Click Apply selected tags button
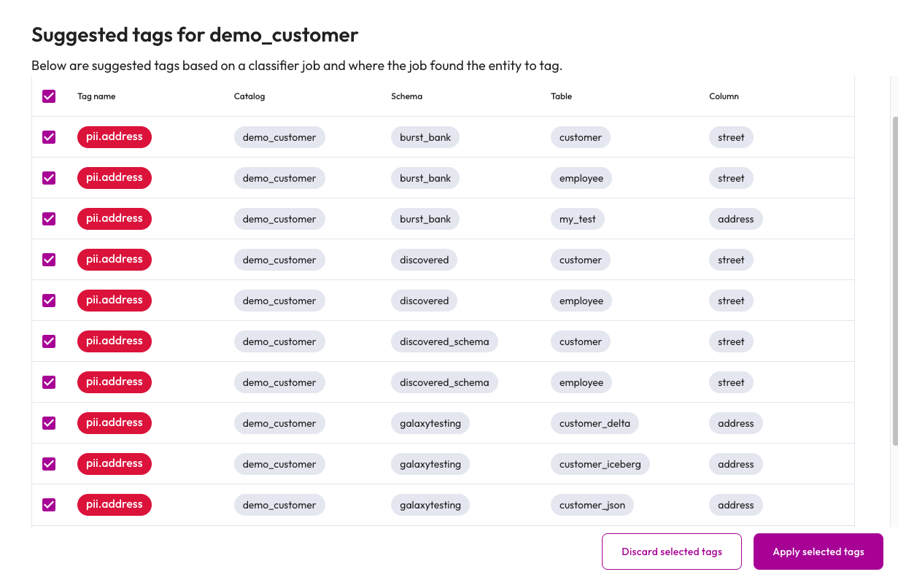 tap(818, 552)
